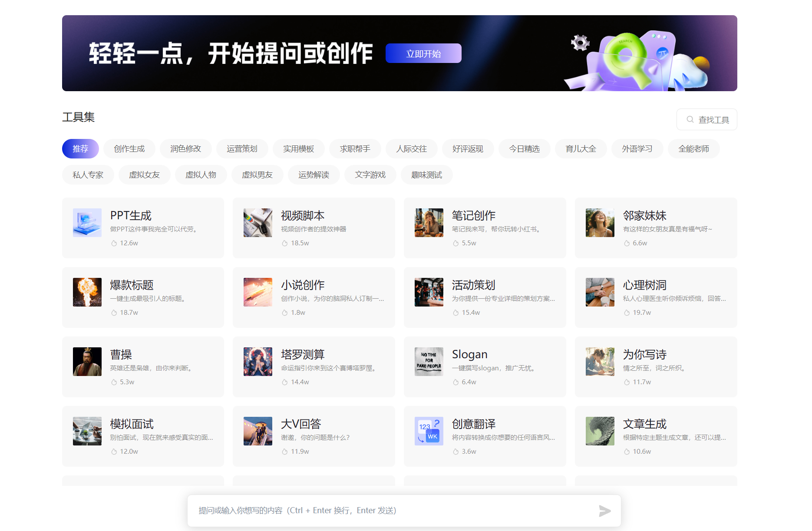This screenshot has height=531, width=812.
Task: Click the flame icon beside 14.4w
Action: click(285, 382)
